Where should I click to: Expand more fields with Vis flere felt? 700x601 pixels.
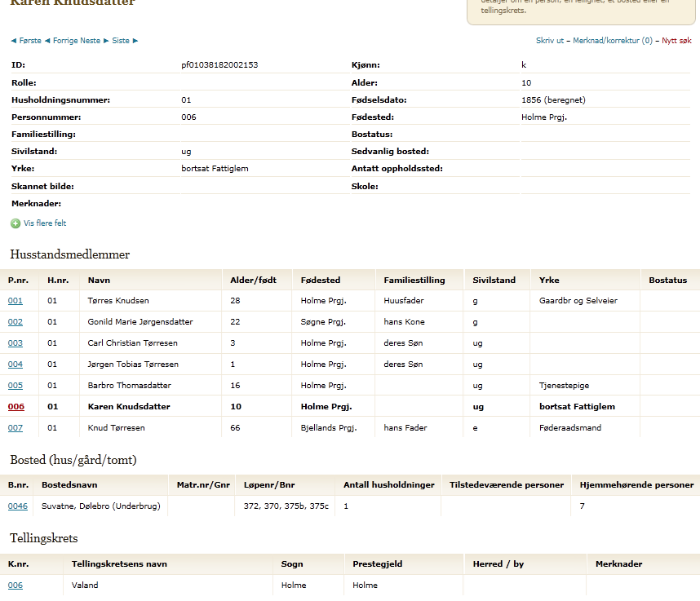(45, 223)
